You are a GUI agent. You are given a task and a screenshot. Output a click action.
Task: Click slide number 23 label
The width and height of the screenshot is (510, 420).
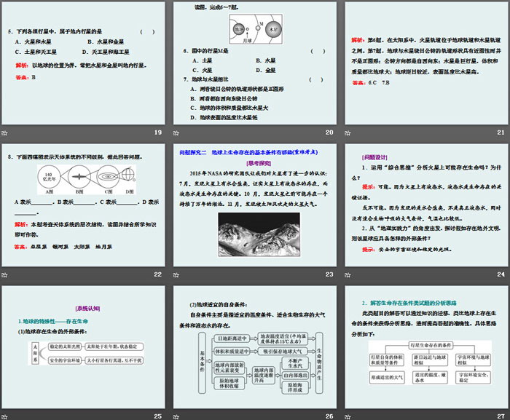pos(329,274)
